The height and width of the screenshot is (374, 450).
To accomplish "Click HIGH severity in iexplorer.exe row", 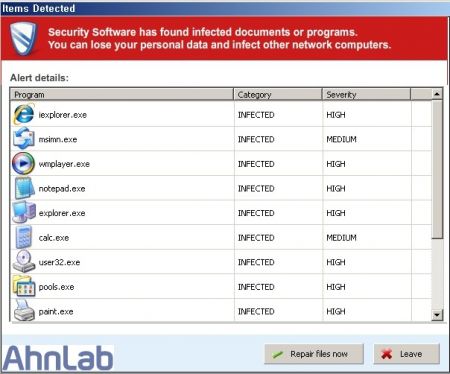I will coord(336,115).
